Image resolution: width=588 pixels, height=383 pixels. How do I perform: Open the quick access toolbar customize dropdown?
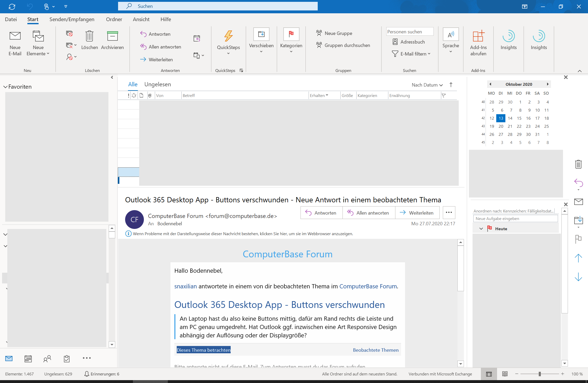click(x=66, y=7)
